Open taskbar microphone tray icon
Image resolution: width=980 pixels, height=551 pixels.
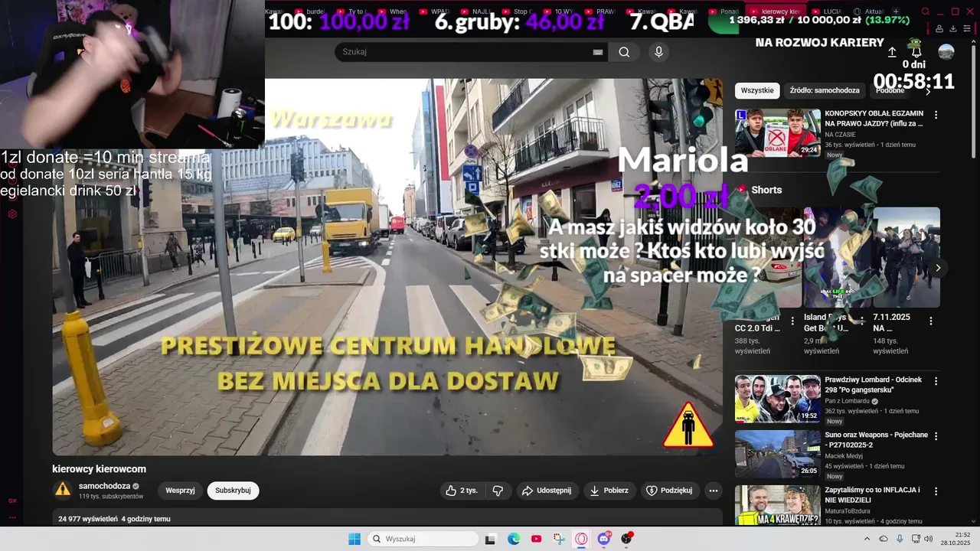pos(900,539)
